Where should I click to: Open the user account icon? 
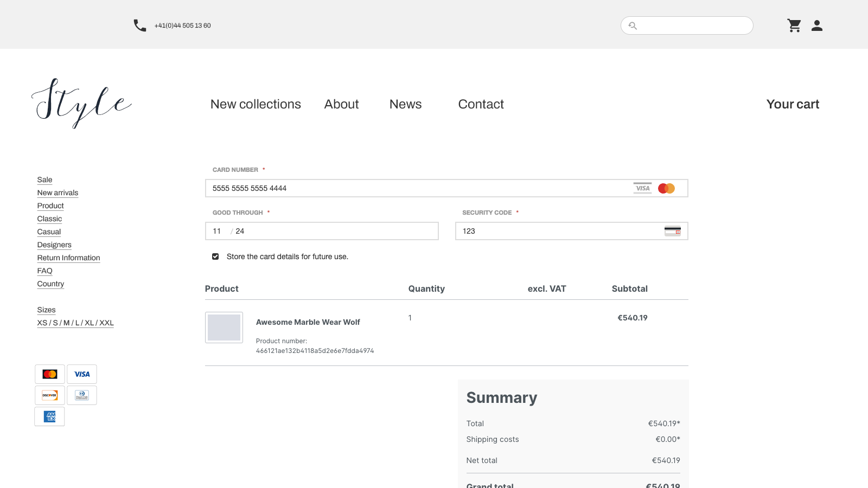point(817,25)
